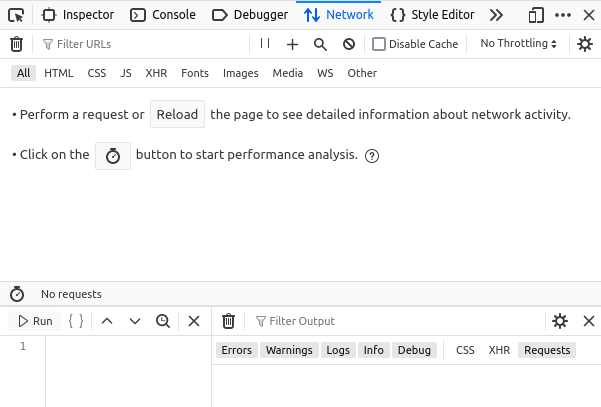Select the XHR request type filter
The height and width of the screenshot is (407, 601).
tap(156, 73)
